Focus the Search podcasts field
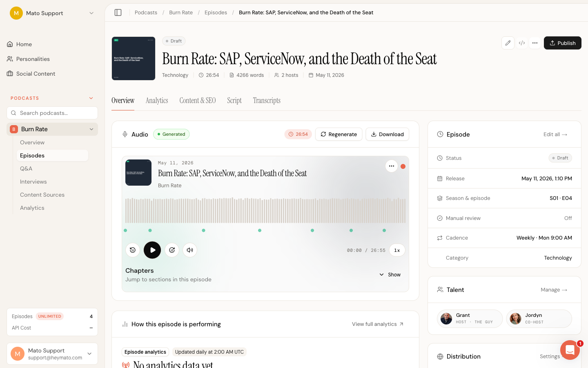The width and height of the screenshot is (588, 368). tap(52, 113)
